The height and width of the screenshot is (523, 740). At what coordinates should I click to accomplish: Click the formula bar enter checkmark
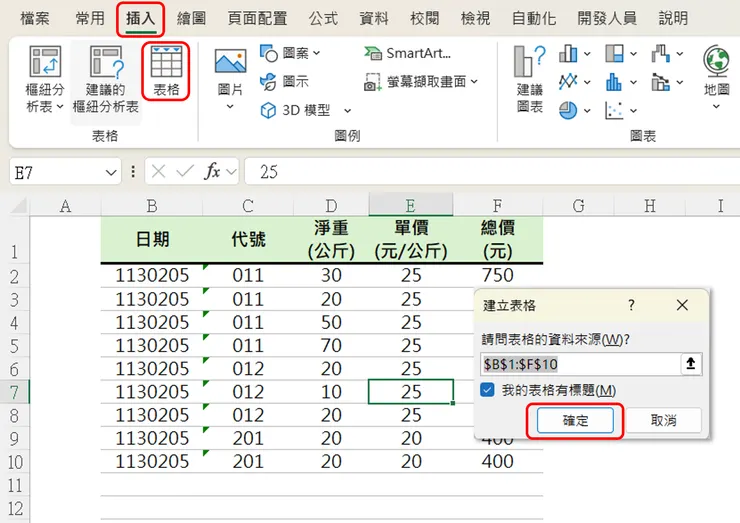pyautogui.click(x=185, y=171)
